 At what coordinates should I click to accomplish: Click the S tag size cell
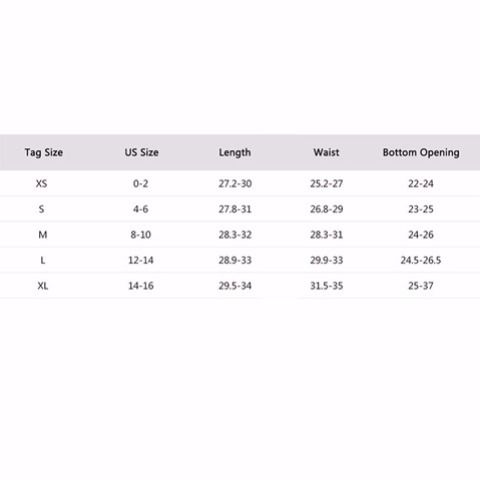click(41, 209)
